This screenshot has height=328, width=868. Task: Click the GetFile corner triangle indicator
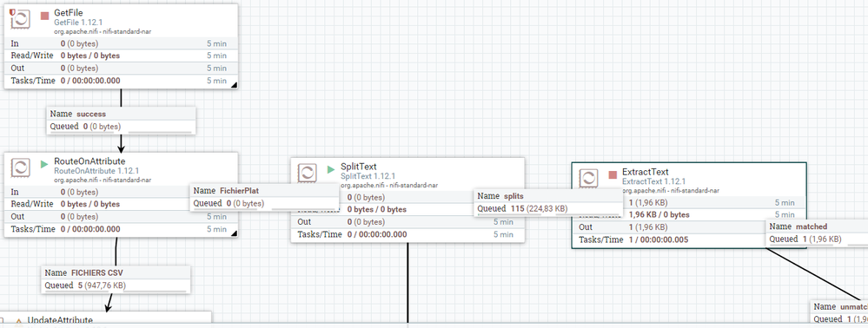tap(235, 85)
